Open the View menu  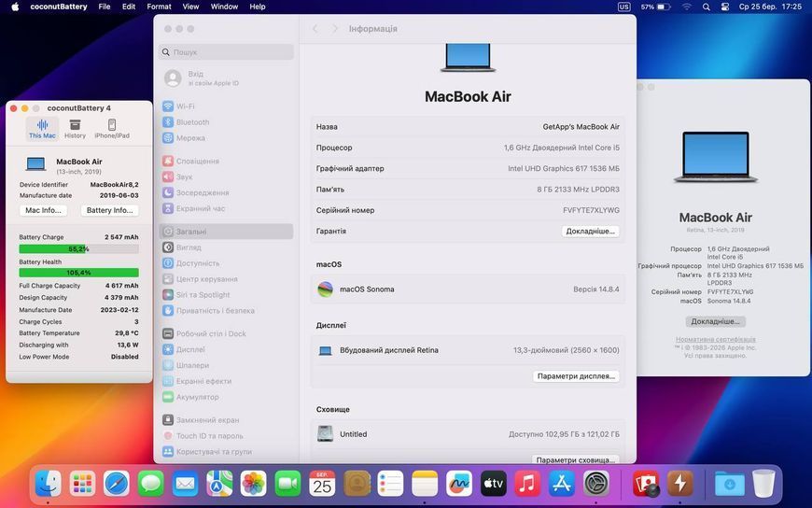(x=190, y=7)
